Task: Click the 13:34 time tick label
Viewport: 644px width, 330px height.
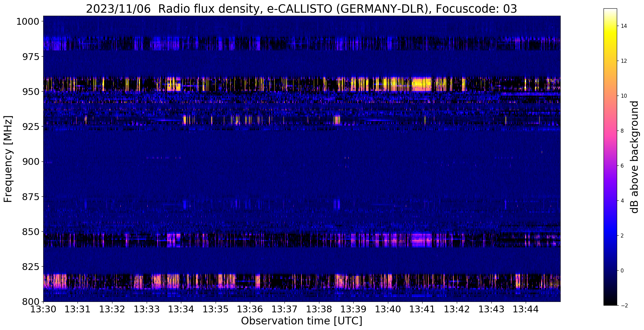Action: [x=181, y=309]
